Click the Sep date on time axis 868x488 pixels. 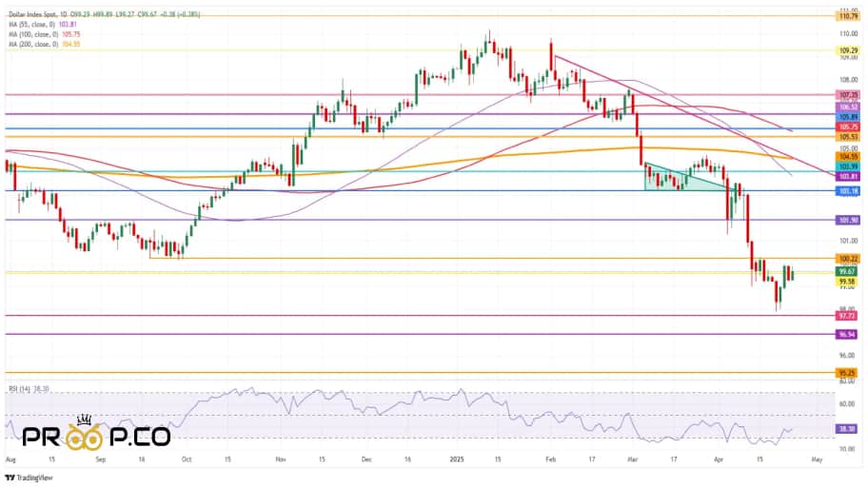click(100, 459)
